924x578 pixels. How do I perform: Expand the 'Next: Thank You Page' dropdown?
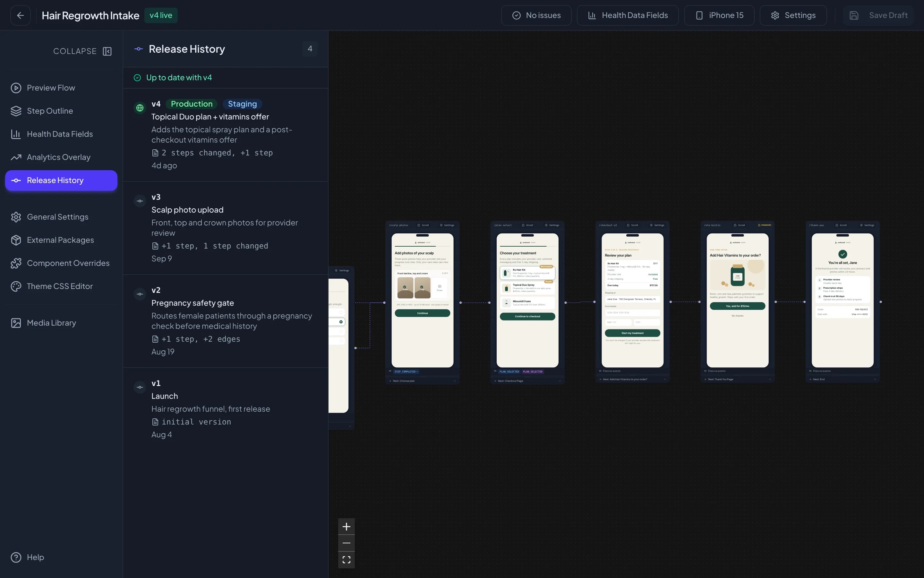click(737, 379)
